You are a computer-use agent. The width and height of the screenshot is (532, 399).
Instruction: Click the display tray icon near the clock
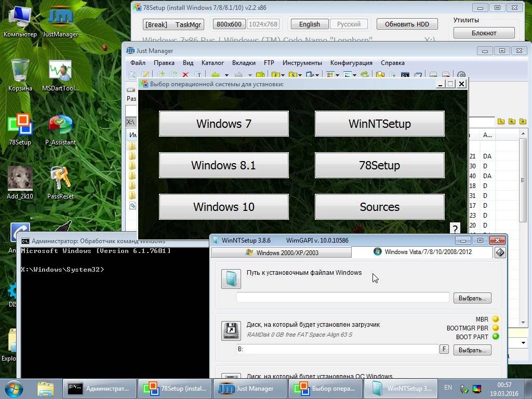point(477,389)
